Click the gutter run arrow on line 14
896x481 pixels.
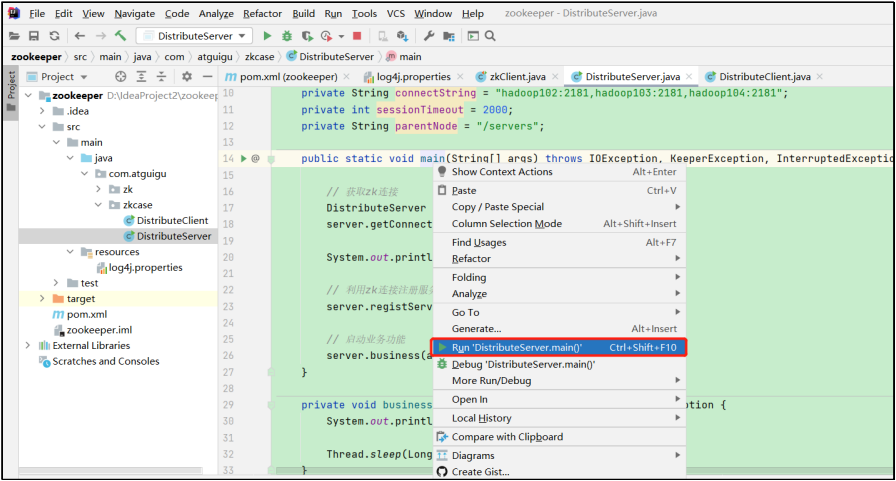click(x=242, y=158)
